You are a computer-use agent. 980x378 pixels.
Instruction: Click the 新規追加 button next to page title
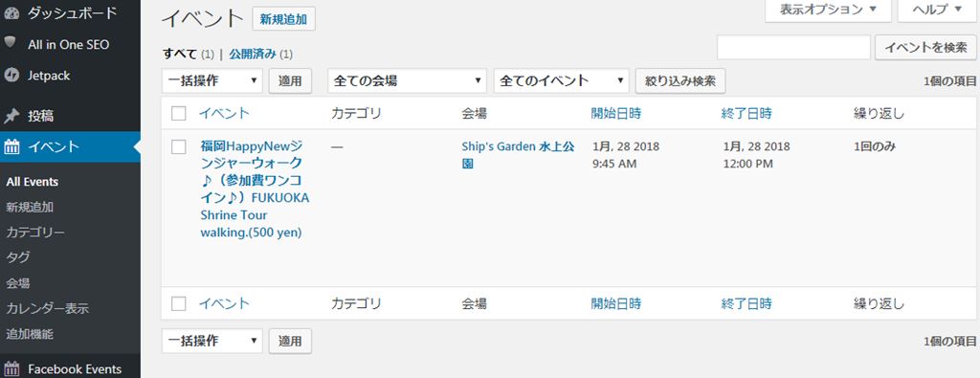coord(283,19)
